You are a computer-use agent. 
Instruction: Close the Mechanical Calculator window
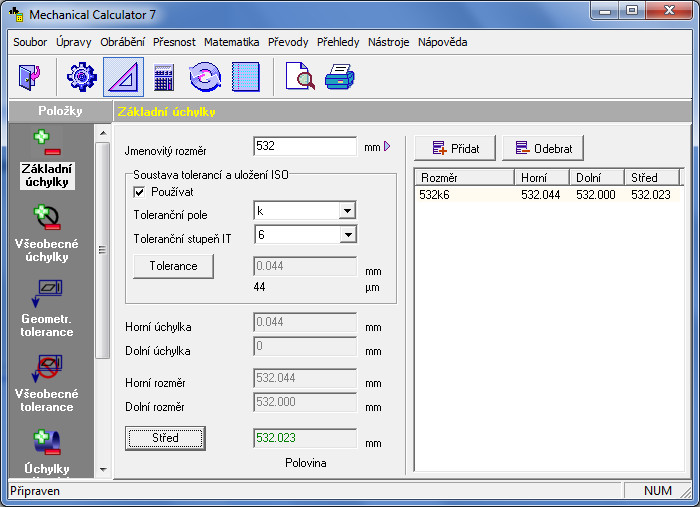coord(669,11)
